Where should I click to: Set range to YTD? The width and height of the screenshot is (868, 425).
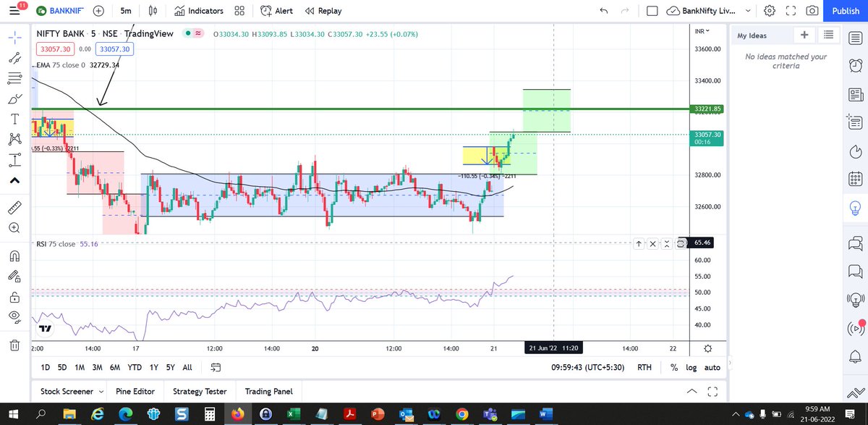(x=135, y=367)
